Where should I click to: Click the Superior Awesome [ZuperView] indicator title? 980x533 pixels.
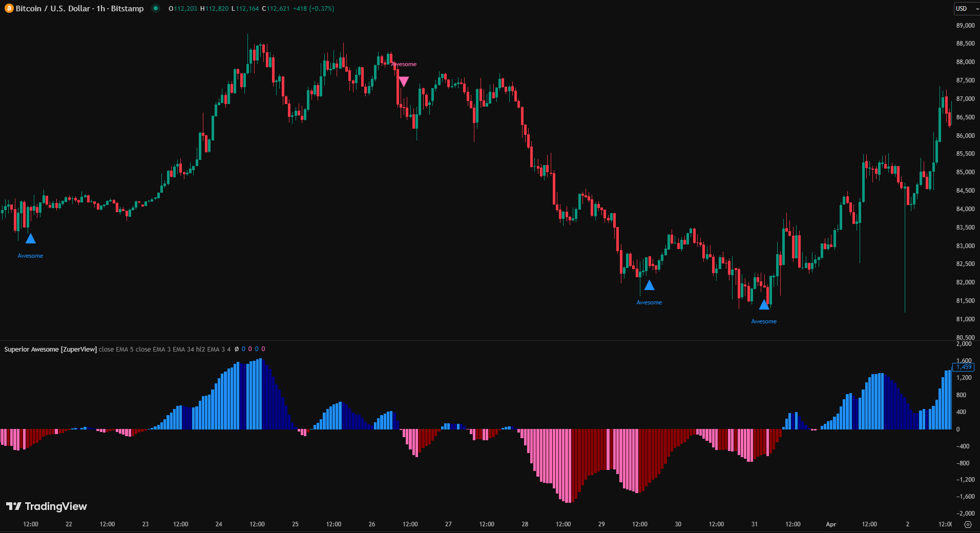50,350
